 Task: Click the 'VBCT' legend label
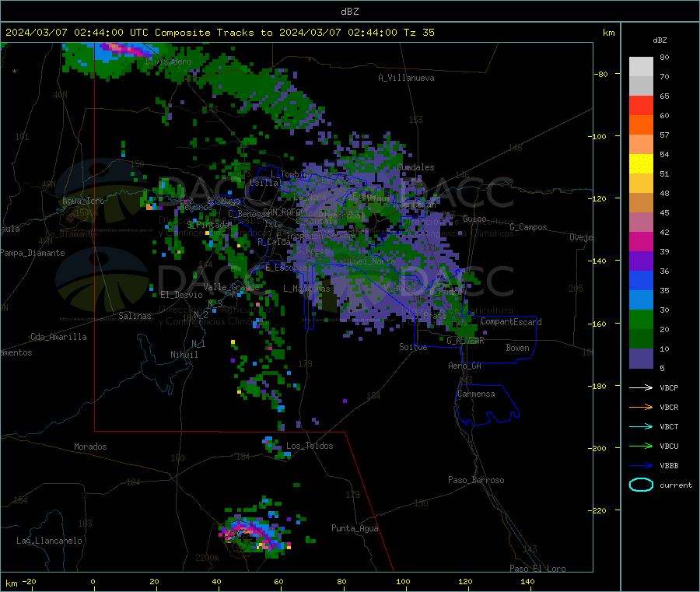point(669,427)
